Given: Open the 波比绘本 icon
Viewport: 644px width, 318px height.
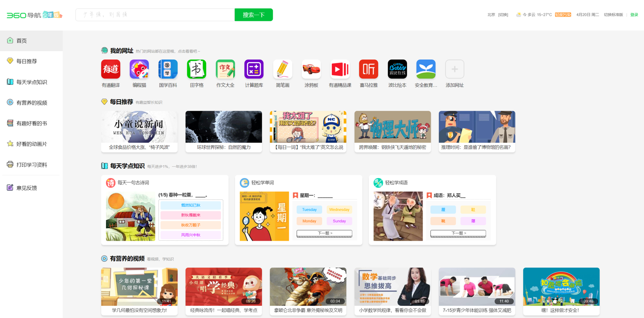Looking at the screenshot, I should pyautogui.click(x=397, y=69).
